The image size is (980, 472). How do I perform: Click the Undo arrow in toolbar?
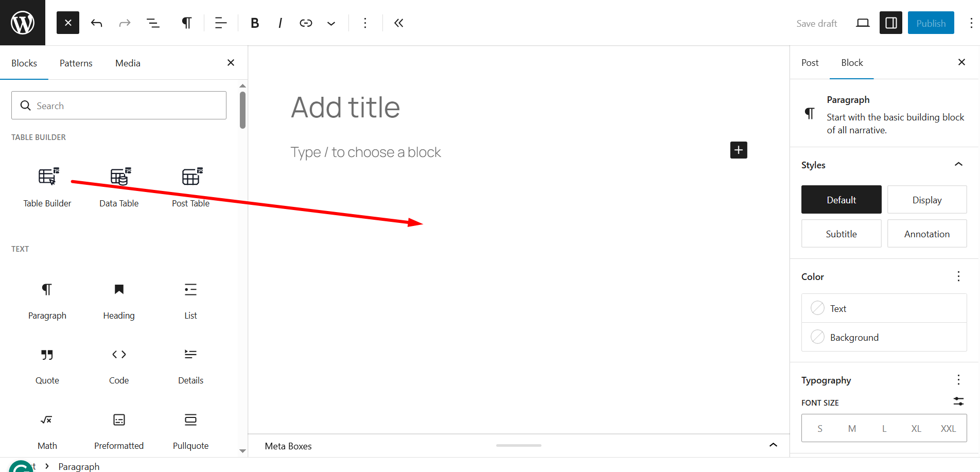coord(96,23)
